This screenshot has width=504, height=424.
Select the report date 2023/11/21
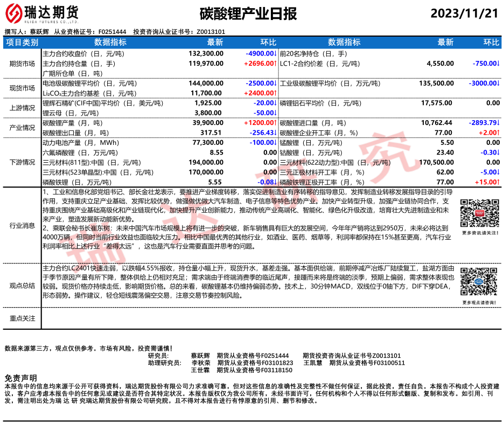465,14
